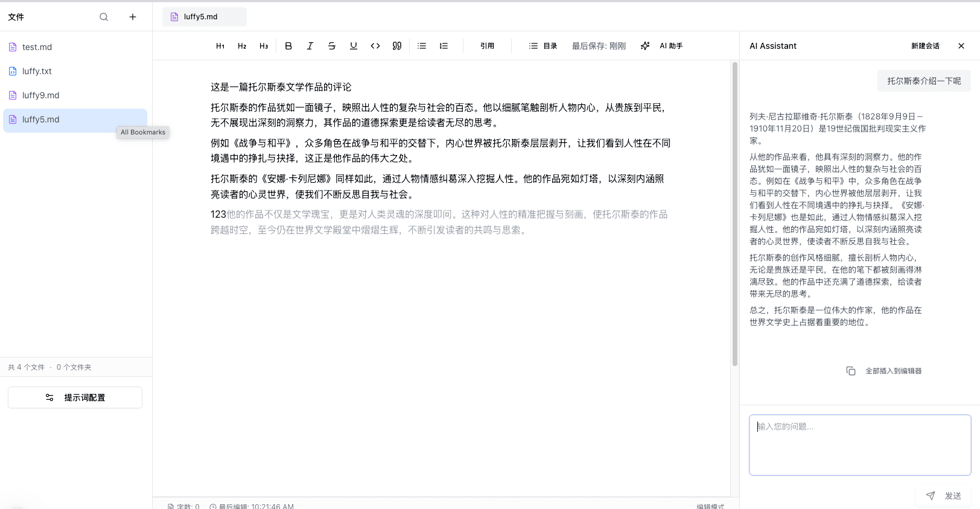Toggle bold text formatting
The image size is (980, 509).
point(288,46)
